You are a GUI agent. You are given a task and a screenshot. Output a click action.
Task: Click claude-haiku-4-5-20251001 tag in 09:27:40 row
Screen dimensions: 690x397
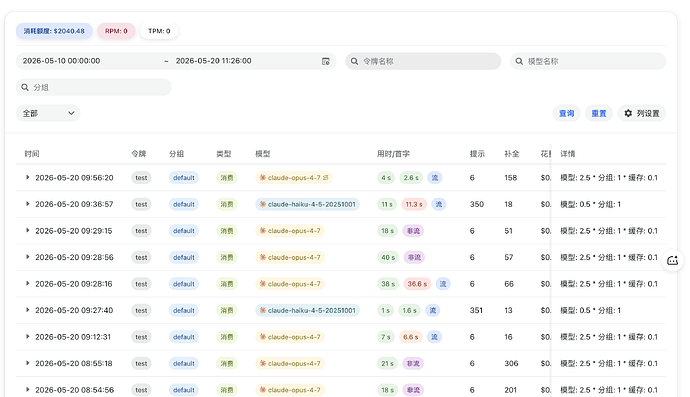point(308,310)
